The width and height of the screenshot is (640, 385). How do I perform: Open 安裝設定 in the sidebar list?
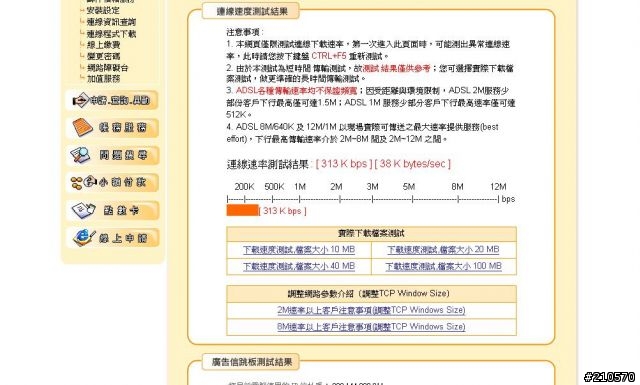pos(103,11)
